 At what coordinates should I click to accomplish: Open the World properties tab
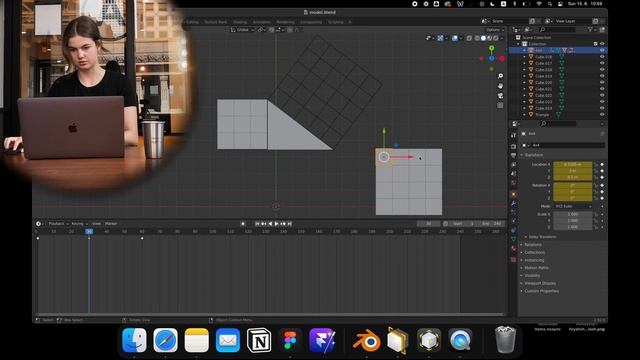click(513, 183)
